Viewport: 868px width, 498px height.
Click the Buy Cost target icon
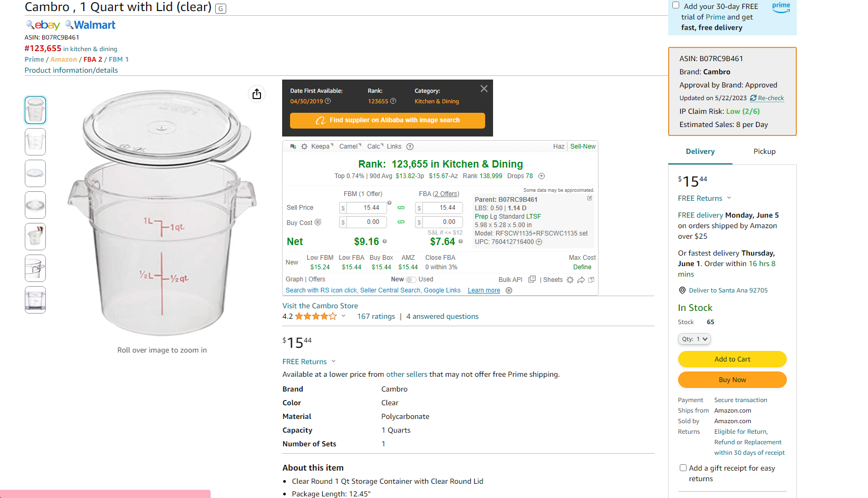[x=318, y=222]
